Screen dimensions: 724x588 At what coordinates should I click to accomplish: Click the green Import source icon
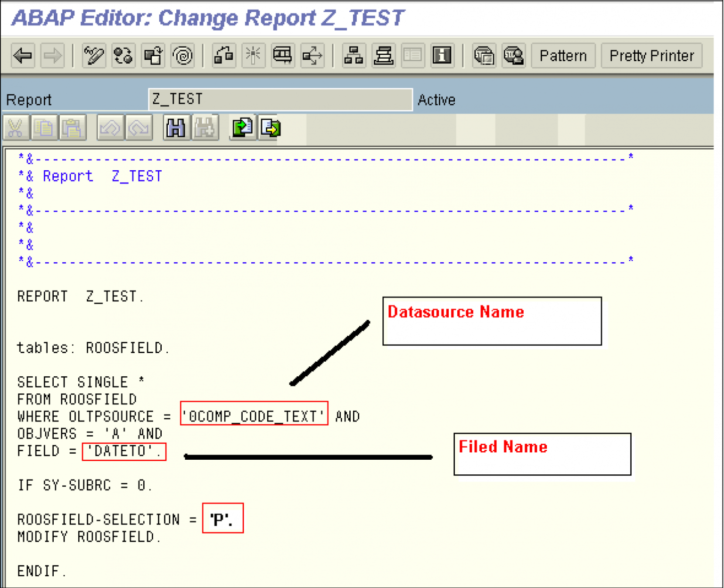click(242, 127)
